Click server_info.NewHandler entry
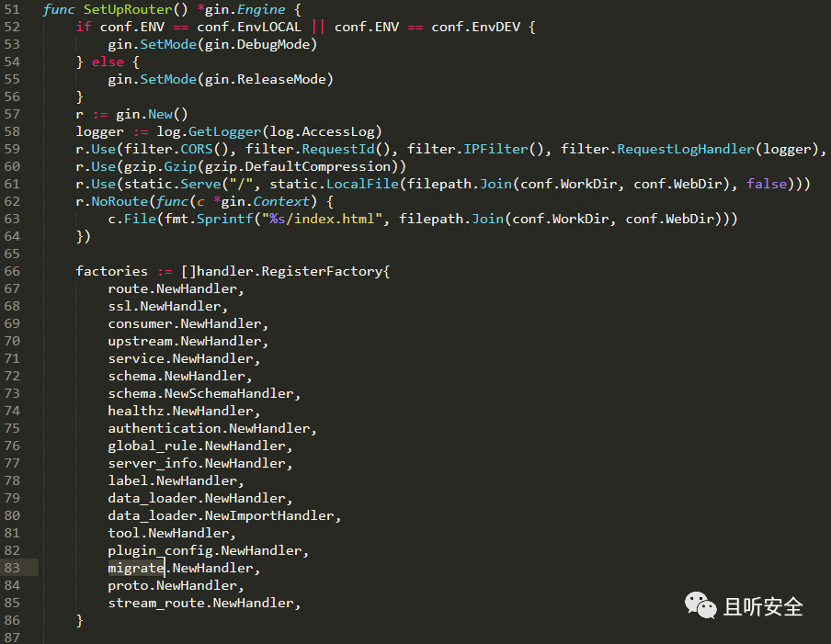 pos(197,464)
